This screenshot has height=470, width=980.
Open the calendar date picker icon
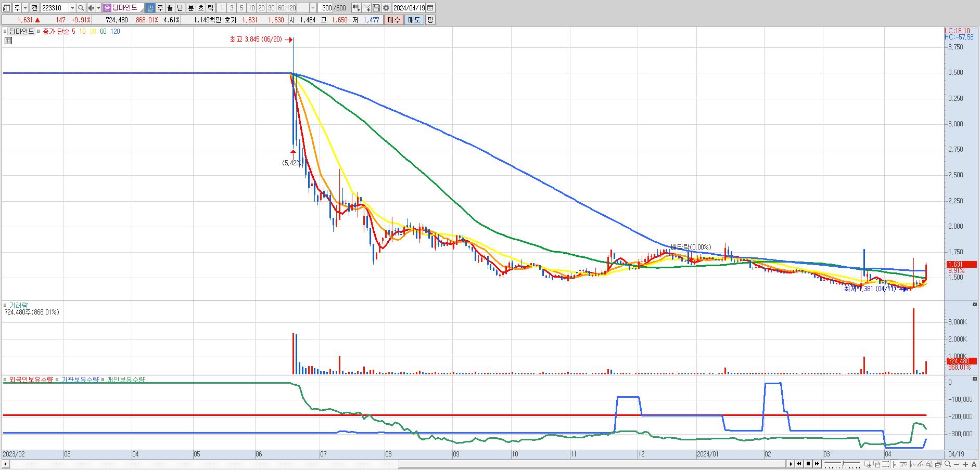click(430, 8)
